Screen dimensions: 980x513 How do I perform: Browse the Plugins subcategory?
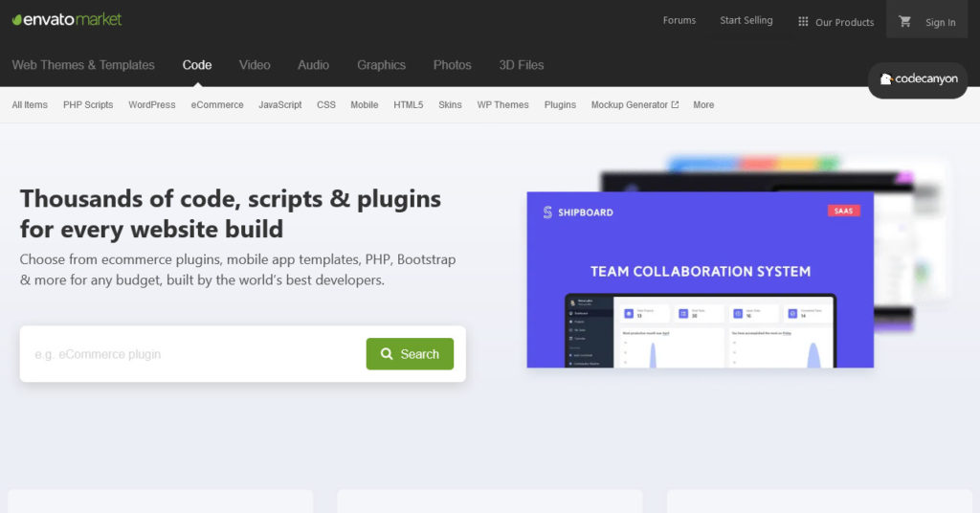(x=560, y=105)
